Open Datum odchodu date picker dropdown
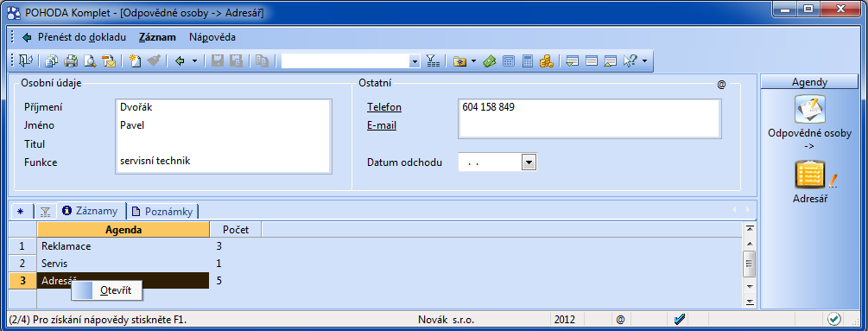Viewport: 868px width, 331px height. [x=529, y=162]
